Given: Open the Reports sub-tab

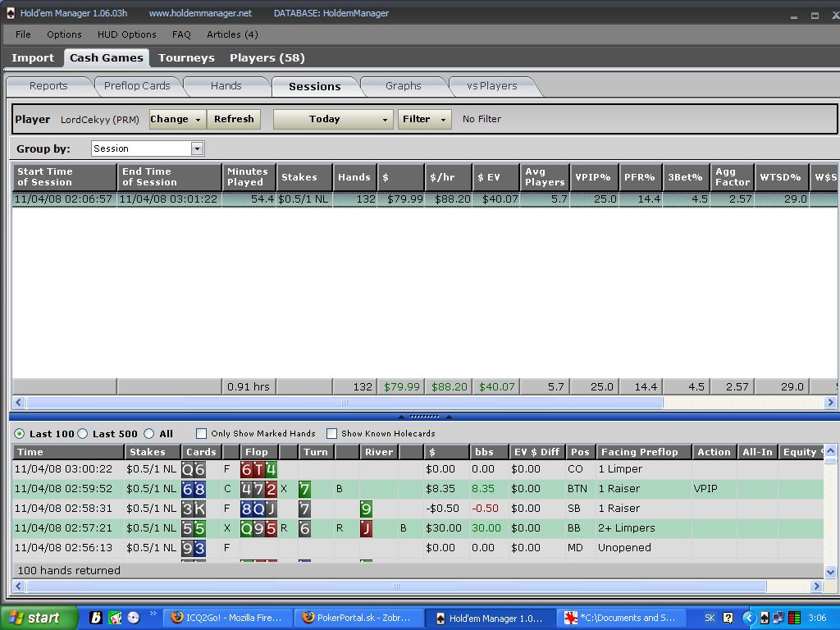Looking at the screenshot, I should click(x=48, y=85).
